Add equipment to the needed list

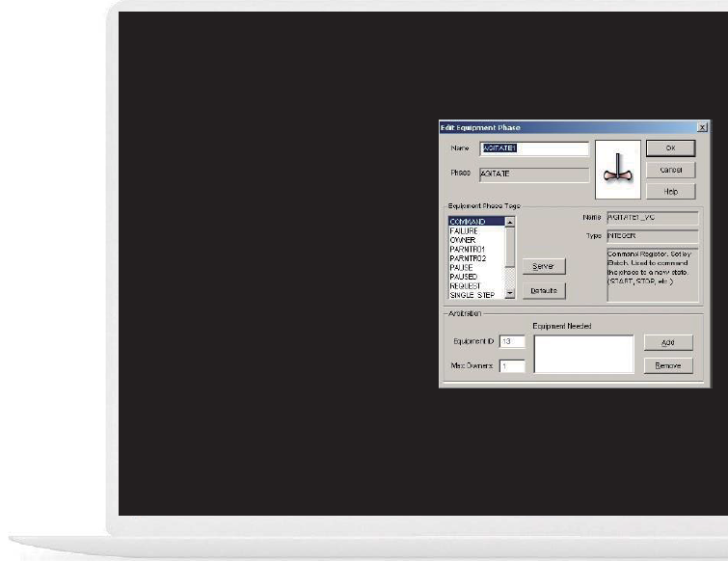(668, 342)
